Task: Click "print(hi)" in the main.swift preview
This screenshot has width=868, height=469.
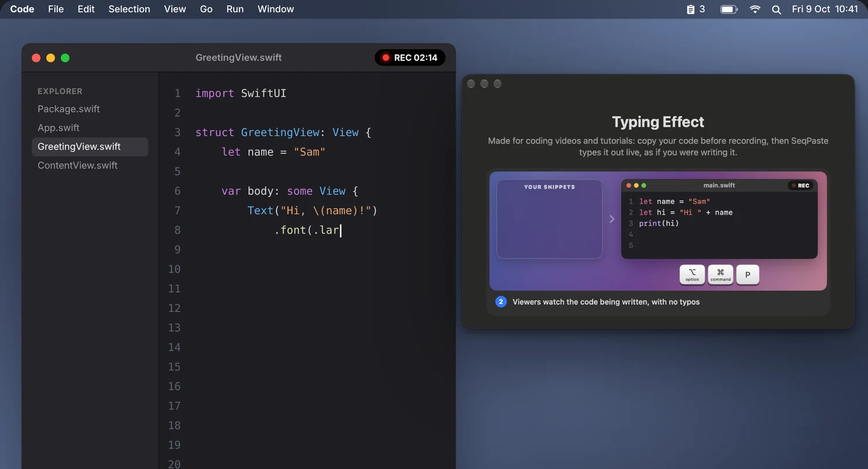Action: tap(659, 223)
